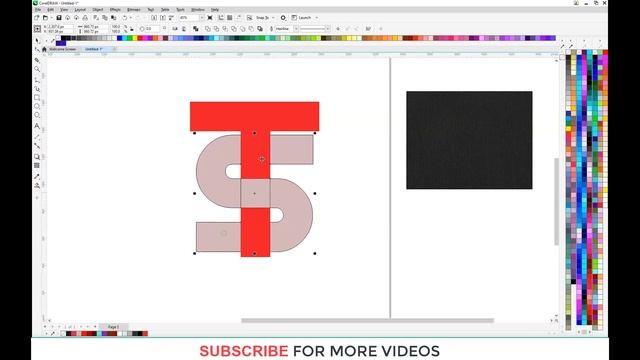
Task: Click the New document icon
Action: pos(36,18)
